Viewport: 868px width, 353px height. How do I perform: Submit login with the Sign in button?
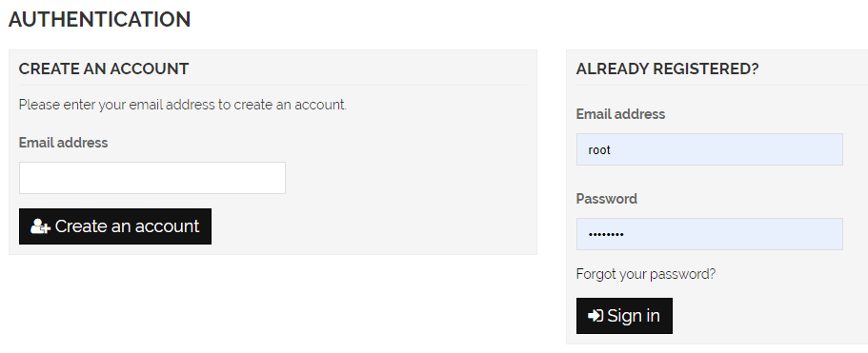[x=624, y=316]
